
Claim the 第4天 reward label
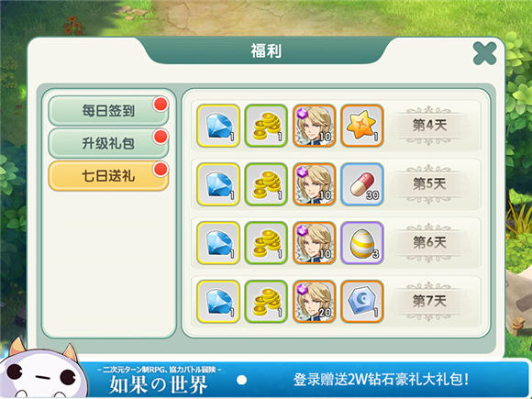pos(429,126)
